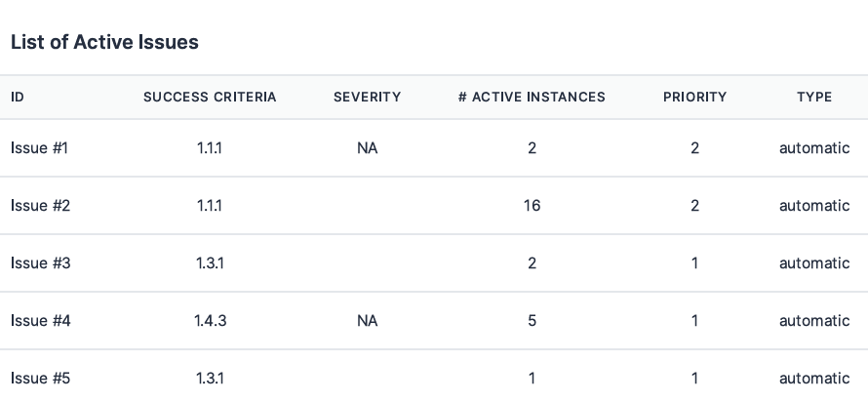This screenshot has width=868, height=402.
Task: Click the 16 active instances cell
Action: 532,206
